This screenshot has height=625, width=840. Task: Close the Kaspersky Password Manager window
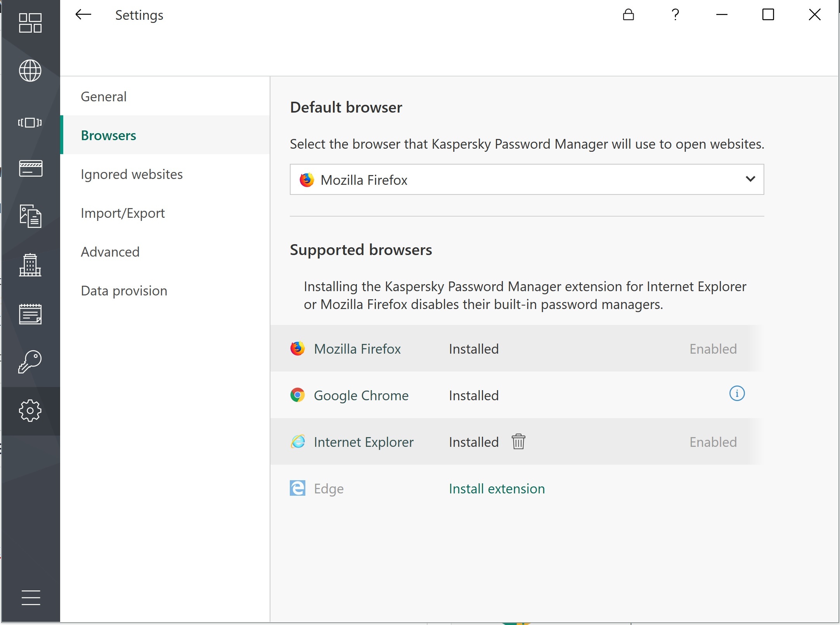[815, 15]
